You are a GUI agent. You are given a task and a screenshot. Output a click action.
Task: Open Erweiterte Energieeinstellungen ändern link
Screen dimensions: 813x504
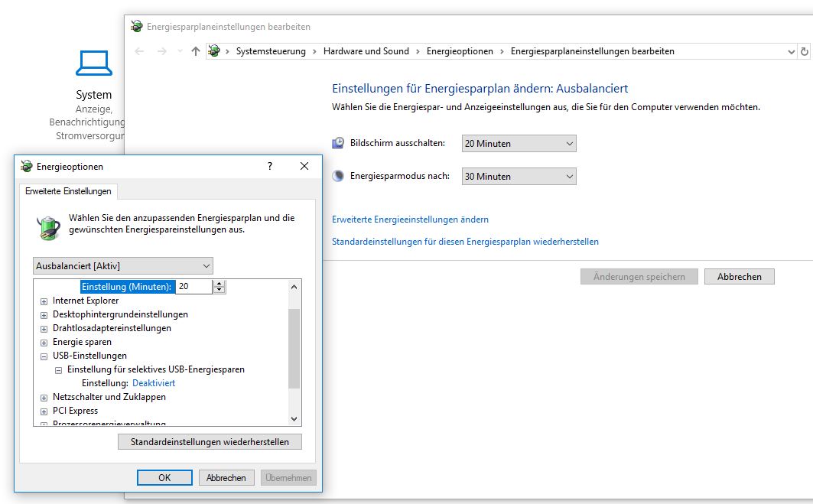[x=410, y=219]
